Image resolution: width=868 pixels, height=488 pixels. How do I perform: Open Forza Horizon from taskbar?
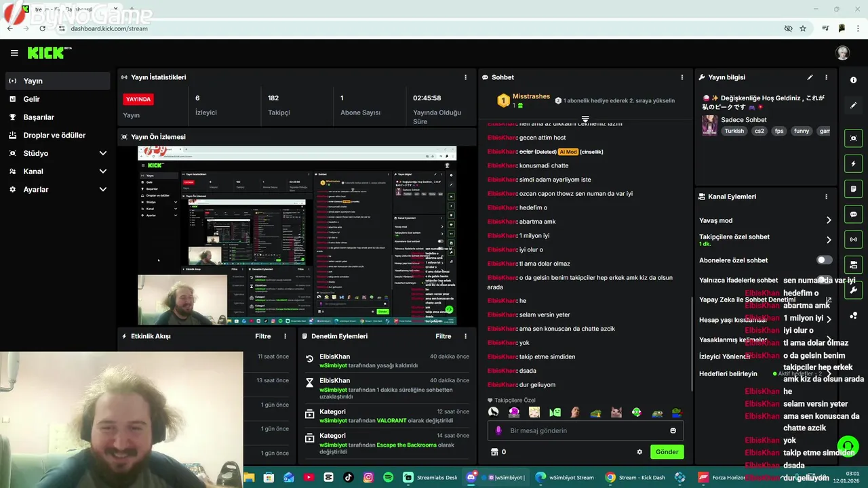722,477
